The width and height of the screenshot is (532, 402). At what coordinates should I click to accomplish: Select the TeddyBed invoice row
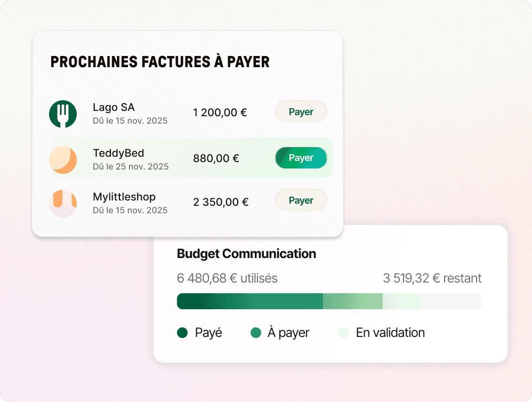click(x=160, y=158)
